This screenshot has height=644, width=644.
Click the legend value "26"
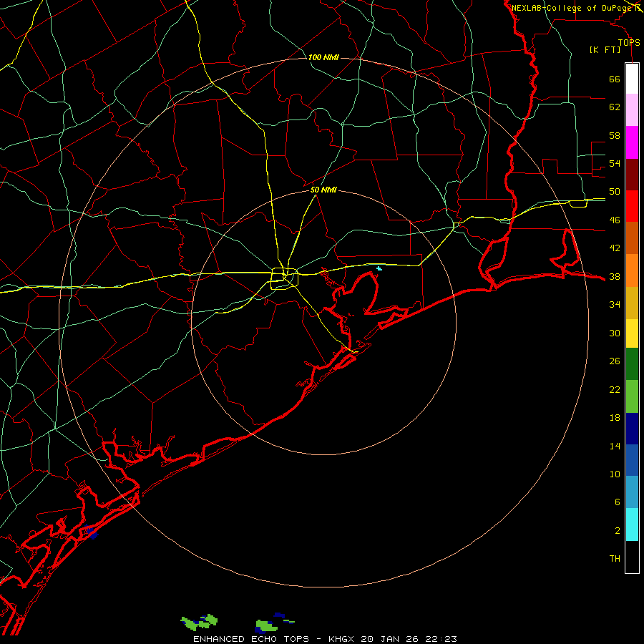[x=615, y=361]
